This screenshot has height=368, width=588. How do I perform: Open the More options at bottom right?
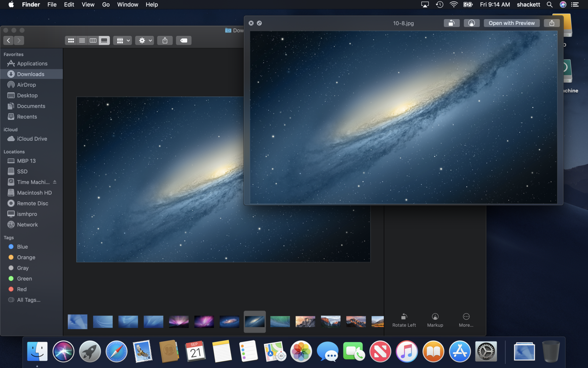tap(466, 319)
